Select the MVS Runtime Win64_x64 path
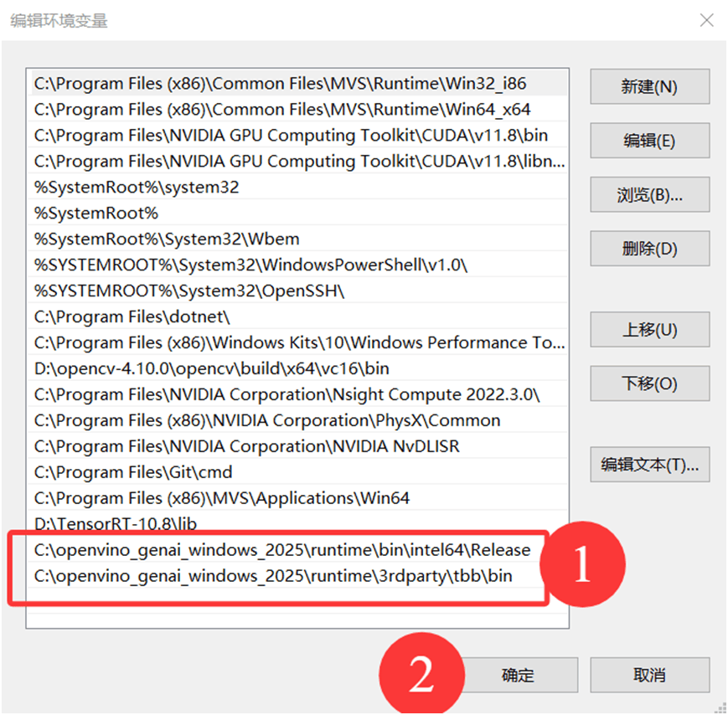The width and height of the screenshot is (728, 715). pyautogui.click(x=297, y=110)
